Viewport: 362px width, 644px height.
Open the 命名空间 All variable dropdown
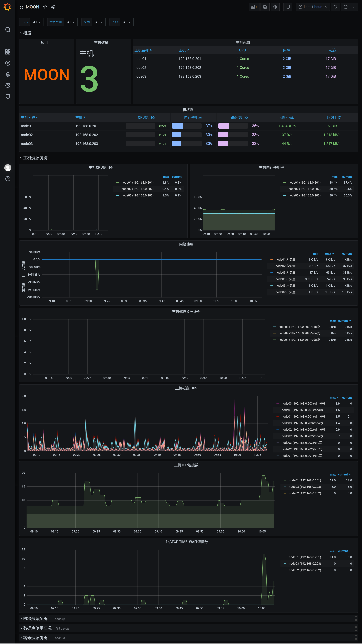[x=71, y=22]
